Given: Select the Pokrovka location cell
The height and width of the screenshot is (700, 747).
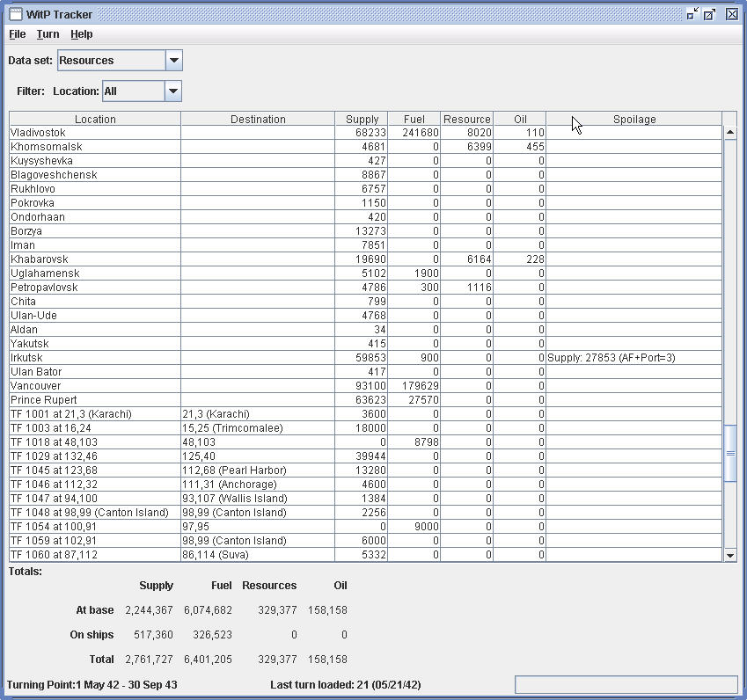Looking at the screenshot, I should (95, 203).
